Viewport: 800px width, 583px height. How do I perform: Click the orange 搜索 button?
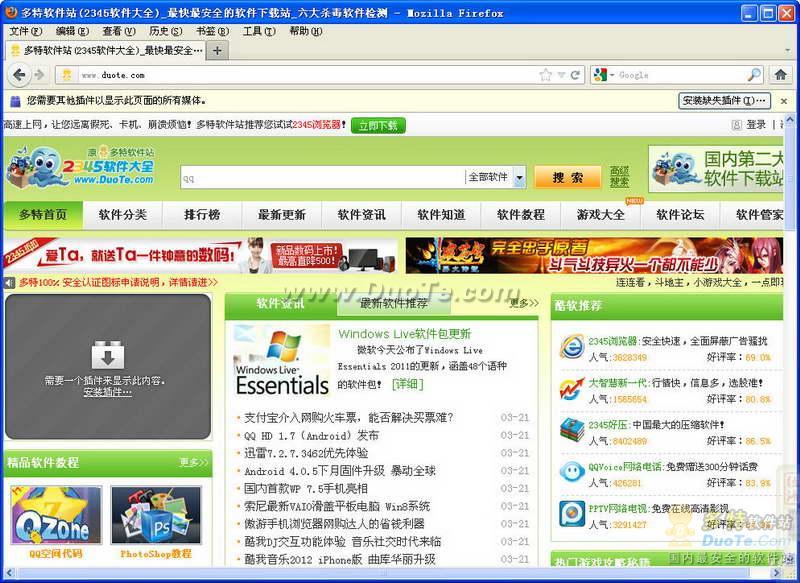tap(567, 177)
